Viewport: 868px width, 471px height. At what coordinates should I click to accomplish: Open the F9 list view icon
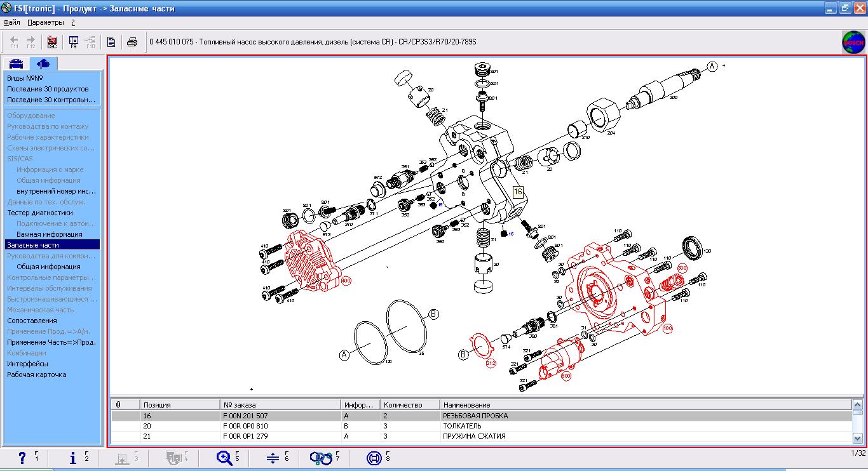point(74,42)
